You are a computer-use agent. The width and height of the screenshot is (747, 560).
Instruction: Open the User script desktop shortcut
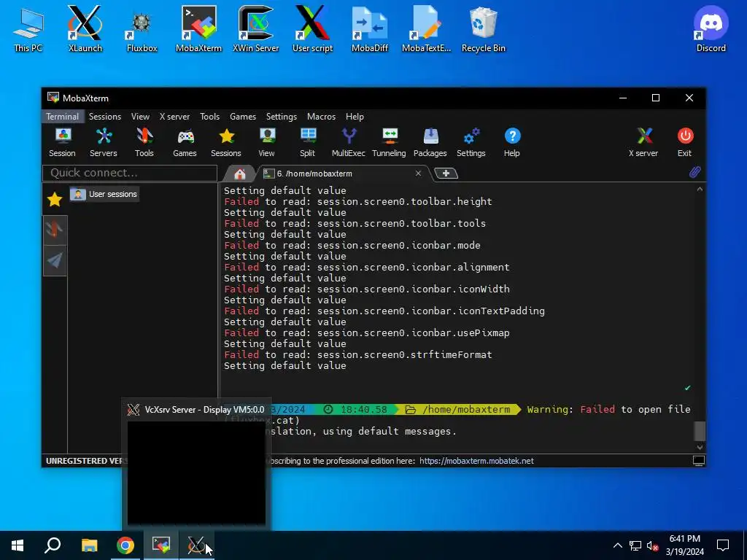click(x=312, y=29)
